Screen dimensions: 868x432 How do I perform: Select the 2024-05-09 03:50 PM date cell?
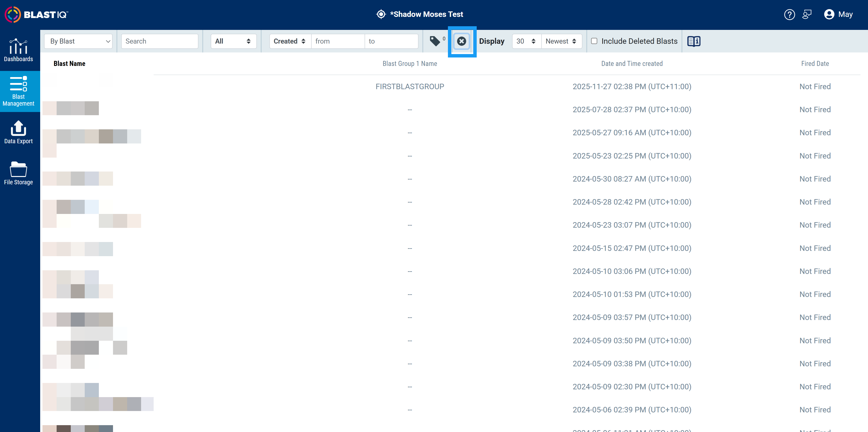(632, 341)
